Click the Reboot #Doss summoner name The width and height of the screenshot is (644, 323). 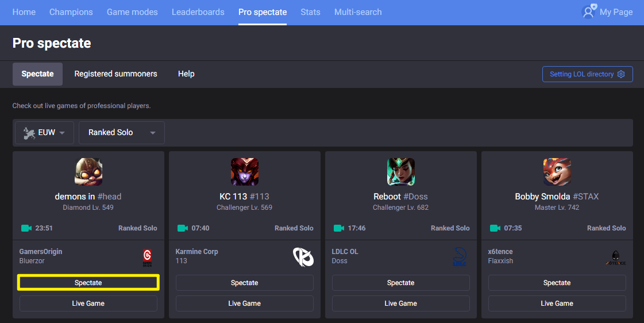click(400, 197)
